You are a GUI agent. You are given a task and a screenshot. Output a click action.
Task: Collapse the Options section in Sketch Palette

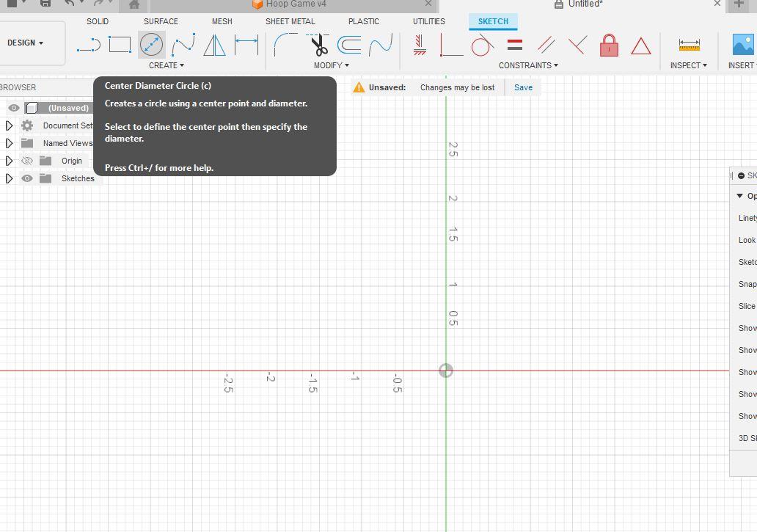(739, 196)
